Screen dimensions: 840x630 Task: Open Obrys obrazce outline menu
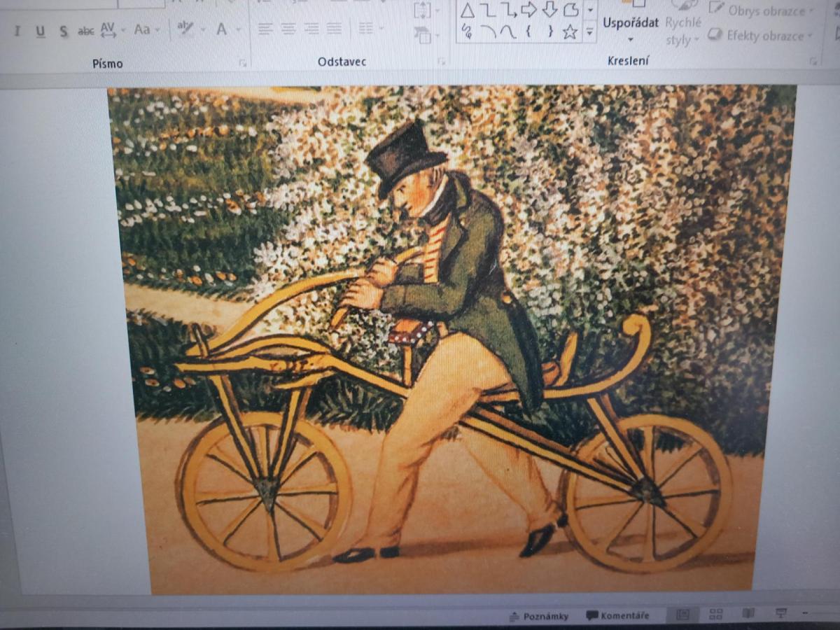(762, 10)
